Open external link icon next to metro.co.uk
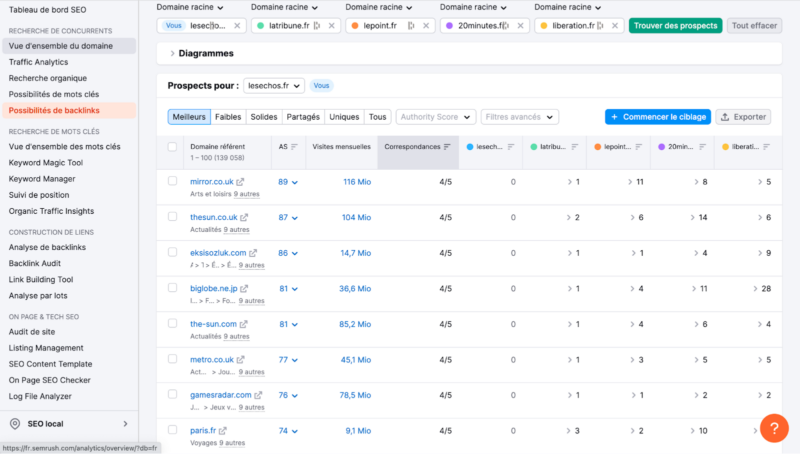 click(240, 360)
